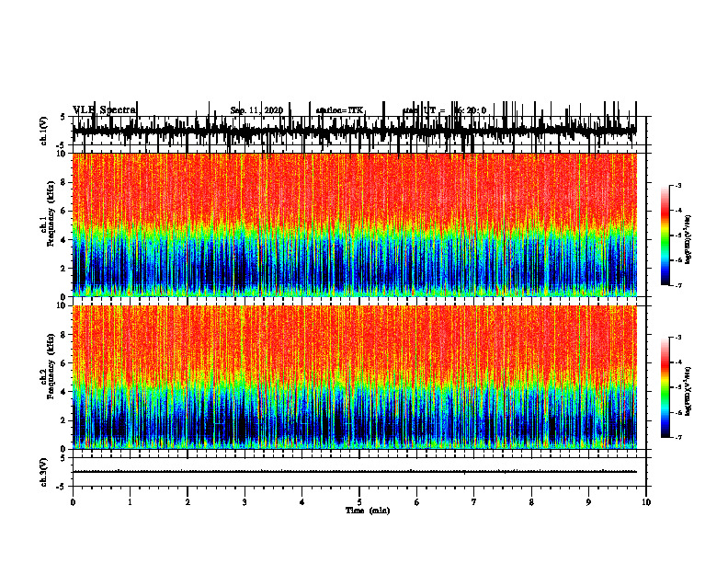Click tick '9' on the Time axis

(x=588, y=502)
